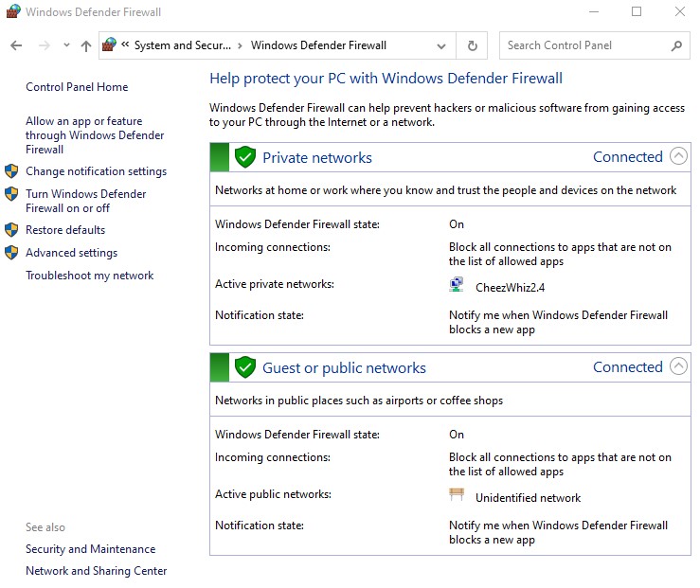Go up one level with up arrow
The image size is (700, 588).
coord(85,45)
